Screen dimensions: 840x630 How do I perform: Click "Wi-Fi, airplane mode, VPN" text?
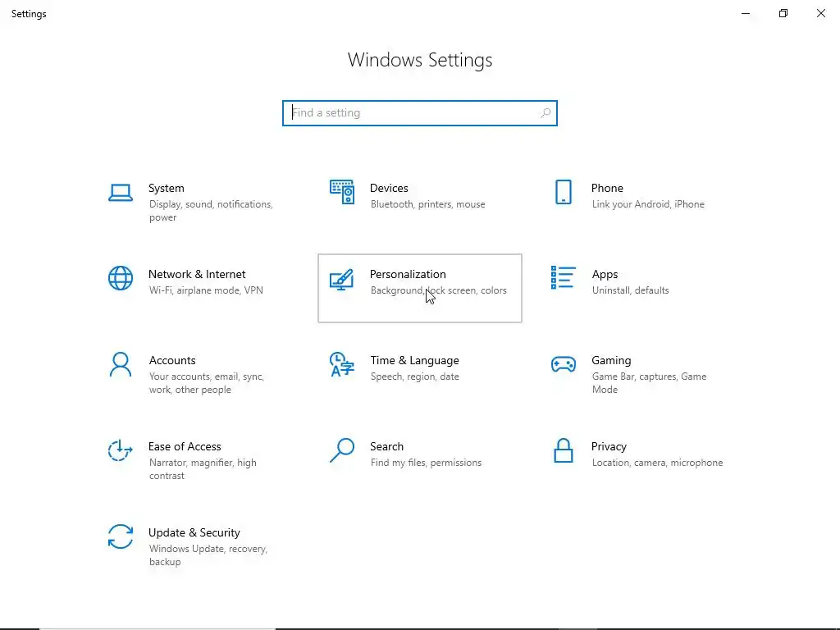pyautogui.click(x=206, y=290)
